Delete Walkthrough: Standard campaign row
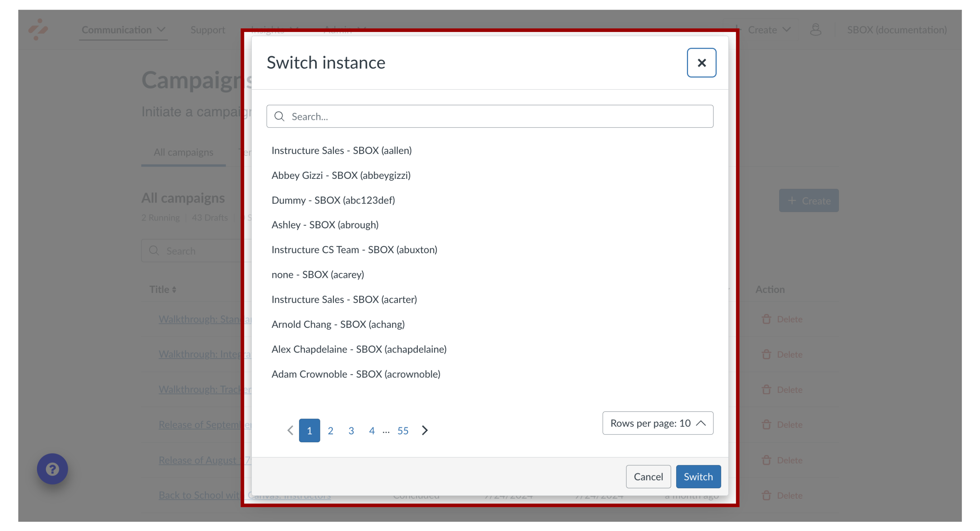The image size is (980, 531). (782, 320)
